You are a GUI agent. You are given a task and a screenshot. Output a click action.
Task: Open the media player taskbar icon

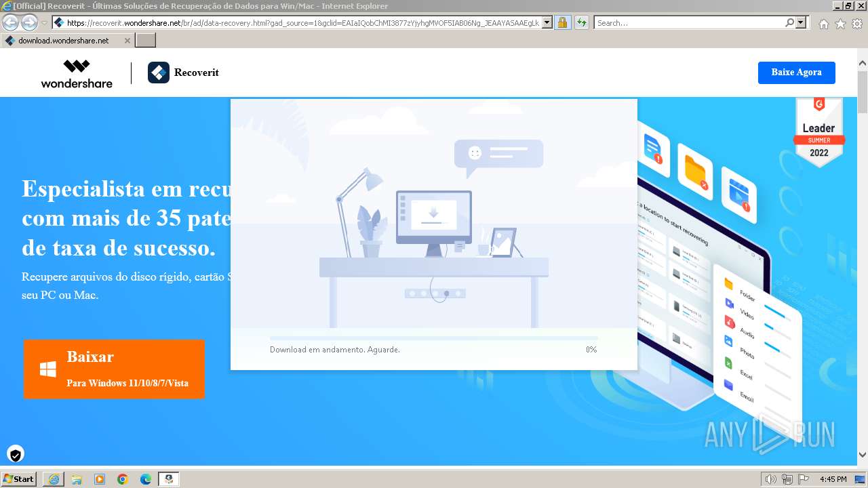[x=100, y=479]
